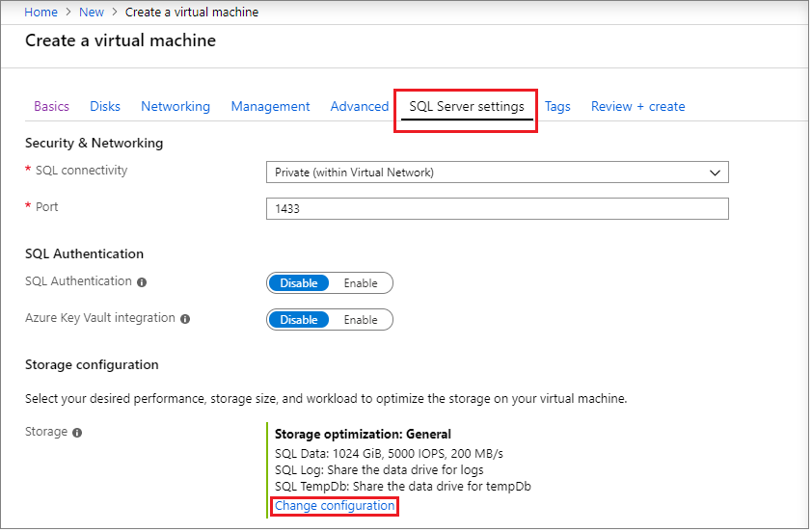Click the Change configuration link

click(335, 506)
